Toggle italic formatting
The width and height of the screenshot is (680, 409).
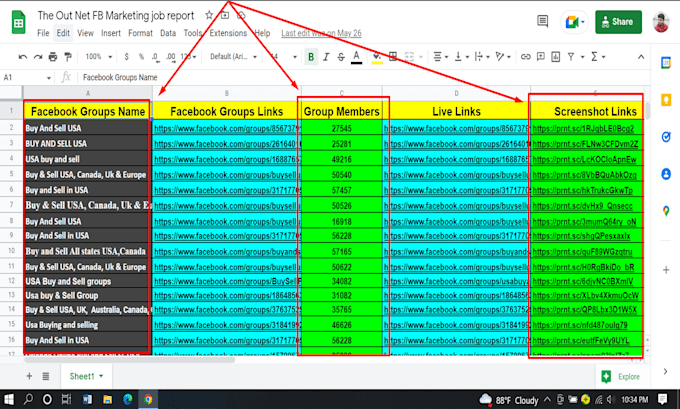326,57
